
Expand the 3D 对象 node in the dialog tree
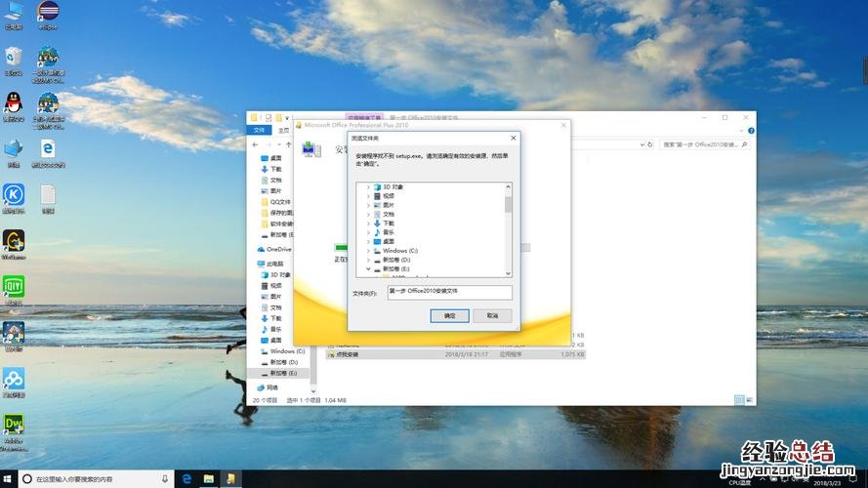coord(368,186)
